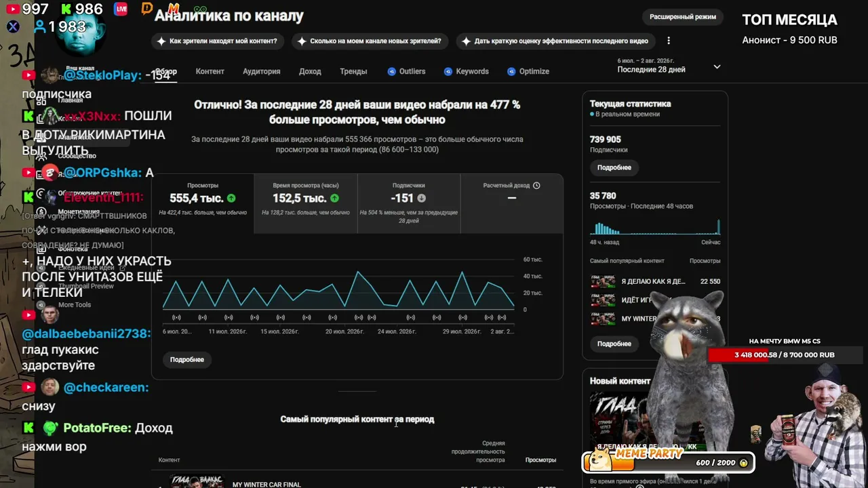Click the Контент column header
This screenshot has height=488, width=868.
170,460
